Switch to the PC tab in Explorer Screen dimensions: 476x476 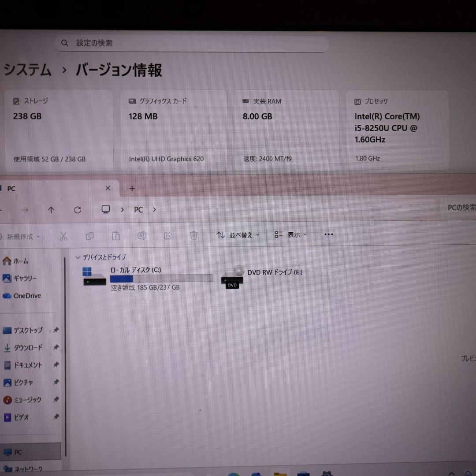(x=11, y=188)
